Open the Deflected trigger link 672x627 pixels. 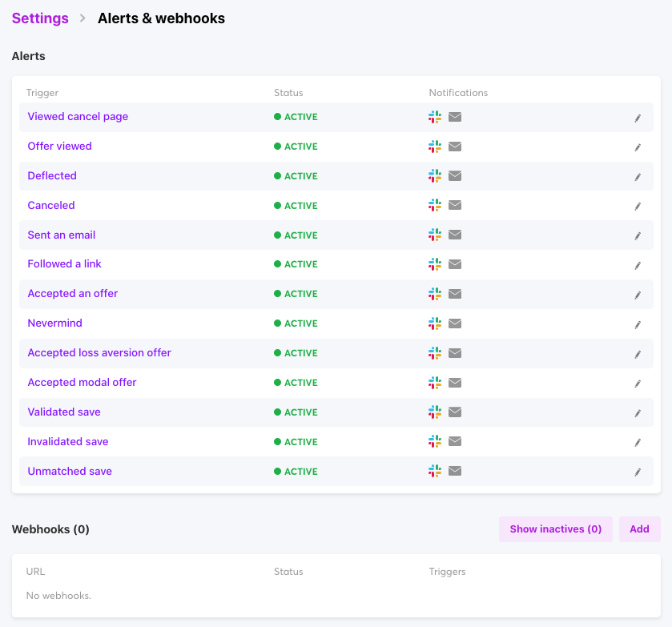(x=52, y=176)
